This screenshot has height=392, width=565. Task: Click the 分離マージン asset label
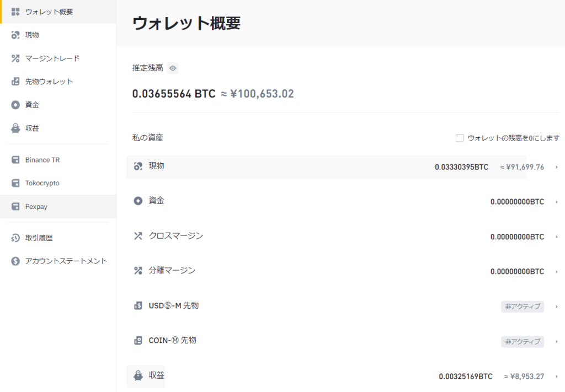(x=172, y=271)
